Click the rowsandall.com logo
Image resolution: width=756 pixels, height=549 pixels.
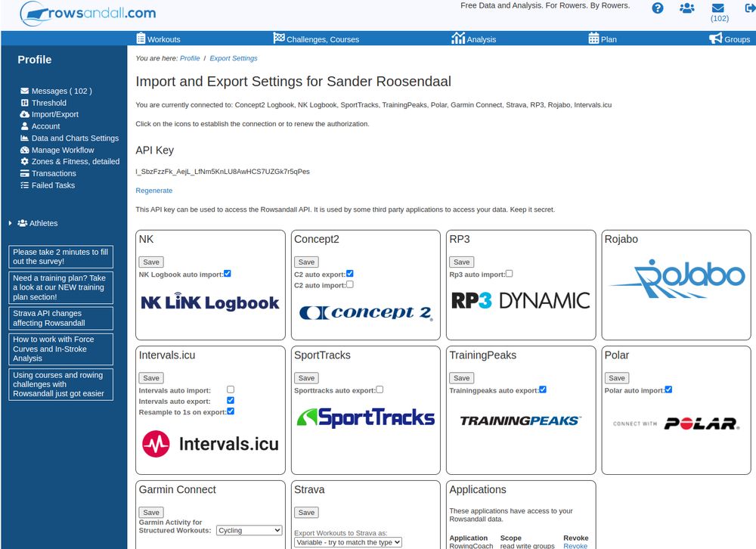point(88,13)
